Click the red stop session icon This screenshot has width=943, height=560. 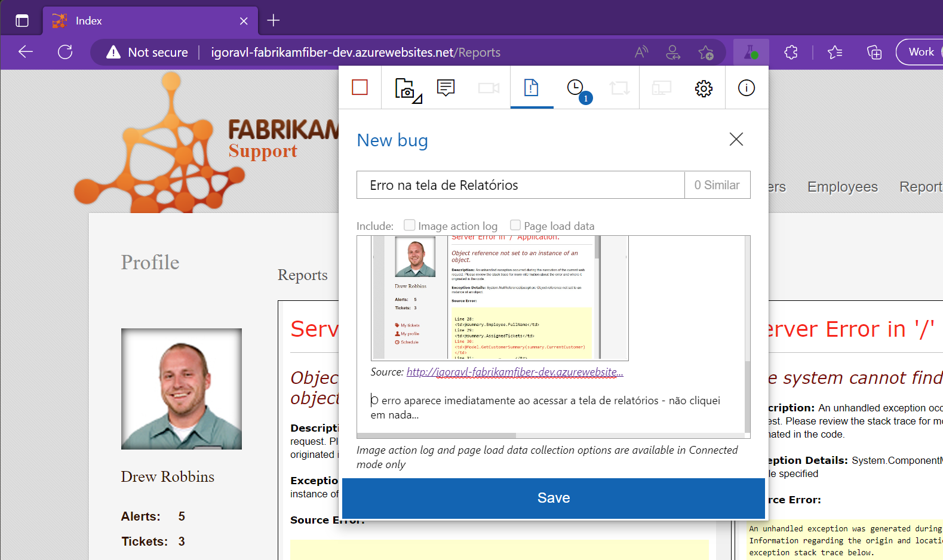[360, 88]
